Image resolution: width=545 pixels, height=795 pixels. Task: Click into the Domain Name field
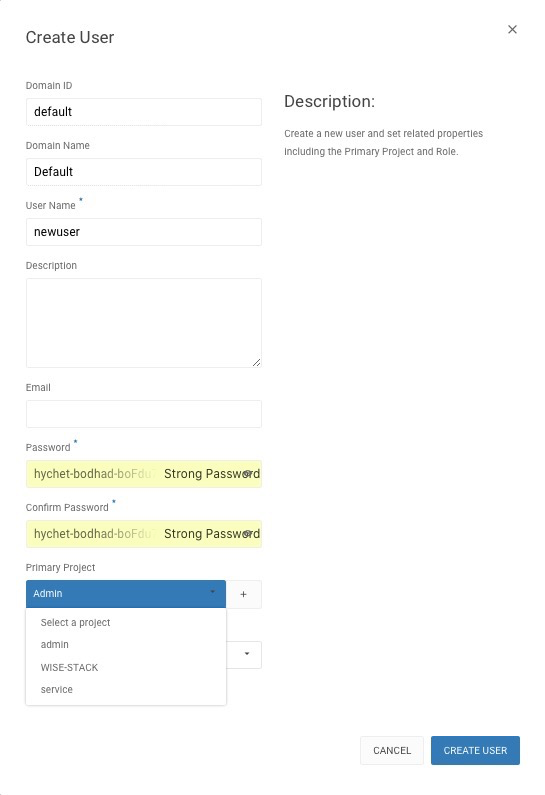(x=144, y=172)
